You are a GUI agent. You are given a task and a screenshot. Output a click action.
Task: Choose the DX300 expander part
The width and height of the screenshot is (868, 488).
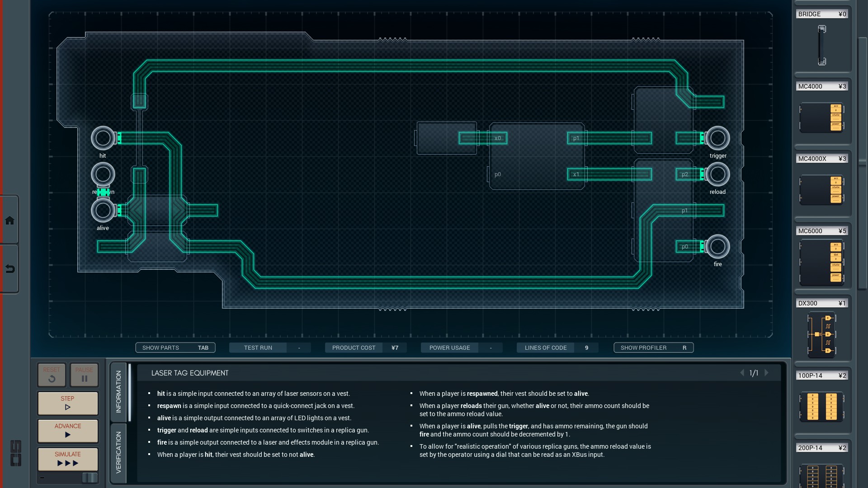click(x=821, y=334)
